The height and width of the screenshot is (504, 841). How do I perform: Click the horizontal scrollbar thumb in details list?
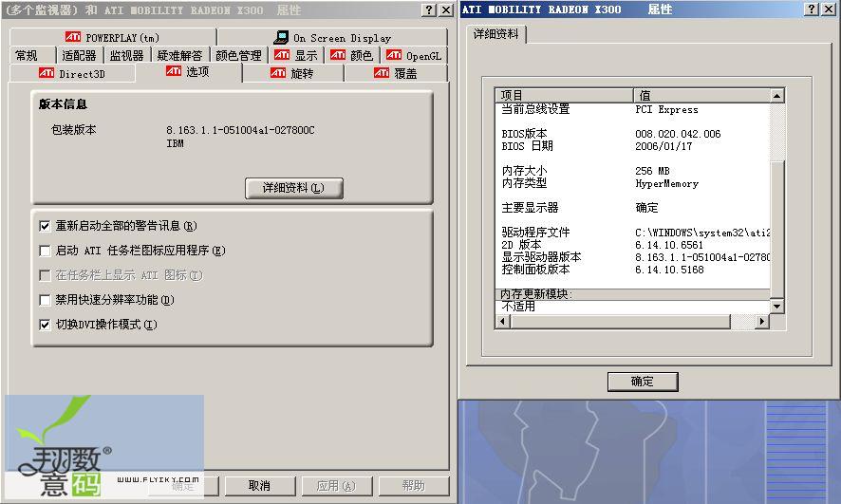[x=620, y=321]
